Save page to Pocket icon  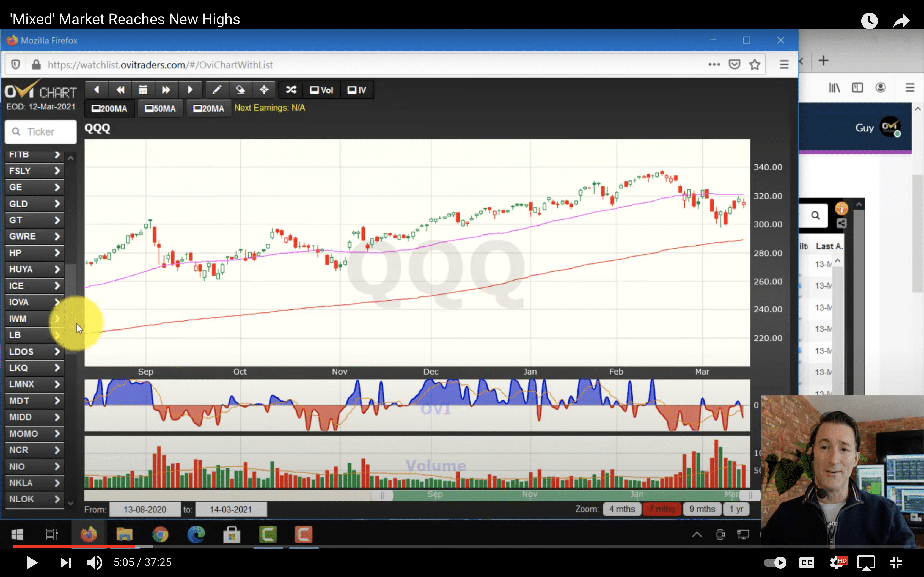point(735,64)
